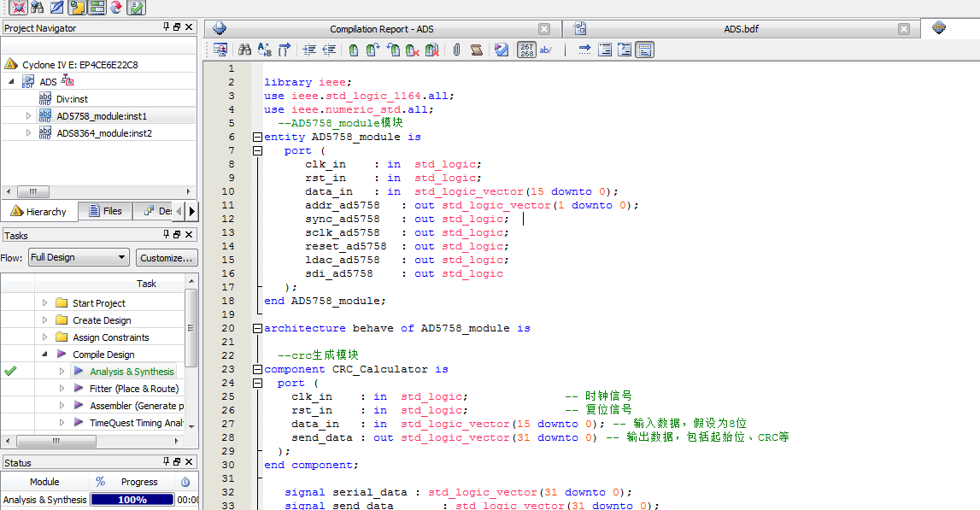Switch to the Files tab in Project Navigator
This screenshot has width=980, height=510.
[104, 211]
